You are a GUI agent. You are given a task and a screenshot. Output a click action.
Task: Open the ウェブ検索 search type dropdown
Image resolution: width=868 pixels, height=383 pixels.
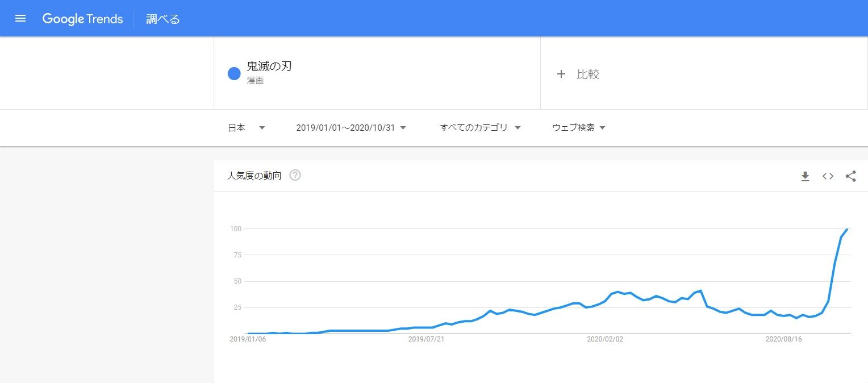click(x=578, y=128)
